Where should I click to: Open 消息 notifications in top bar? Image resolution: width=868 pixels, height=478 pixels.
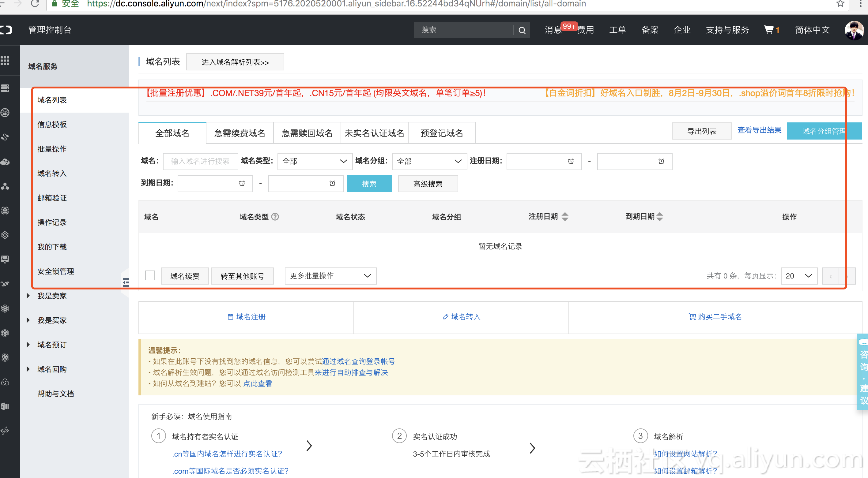(x=553, y=30)
